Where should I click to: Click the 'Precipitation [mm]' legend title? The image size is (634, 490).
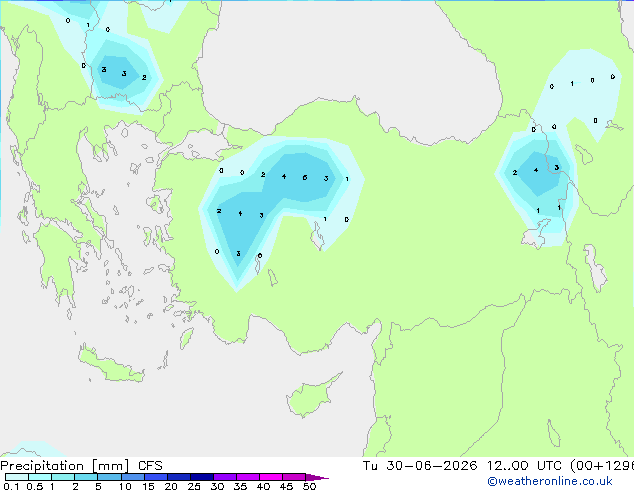tap(65, 466)
